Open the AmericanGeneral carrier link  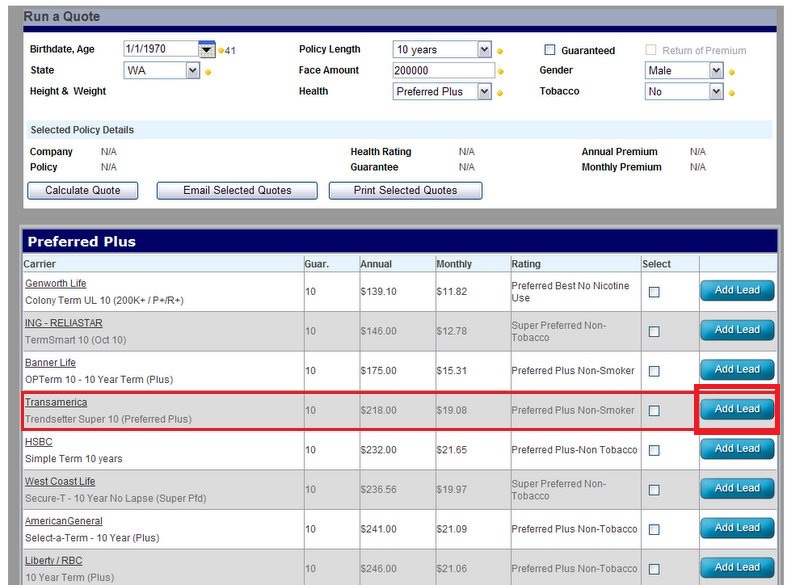coord(64,521)
